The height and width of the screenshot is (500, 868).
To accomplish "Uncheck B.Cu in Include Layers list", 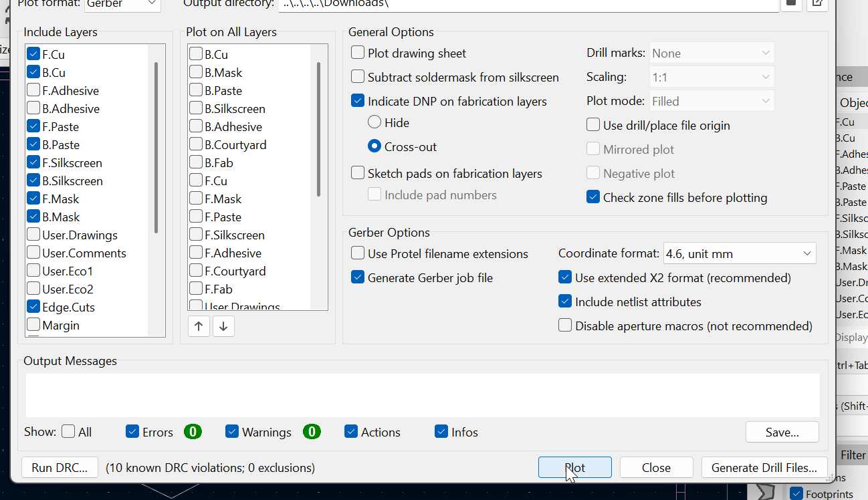I will coord(33,72).
